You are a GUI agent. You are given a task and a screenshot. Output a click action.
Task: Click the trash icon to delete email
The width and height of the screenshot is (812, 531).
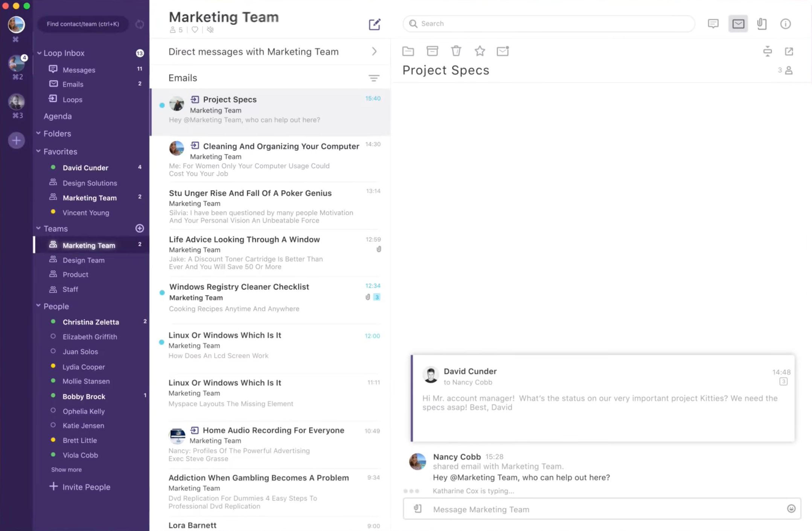click(x=456, y=51)
